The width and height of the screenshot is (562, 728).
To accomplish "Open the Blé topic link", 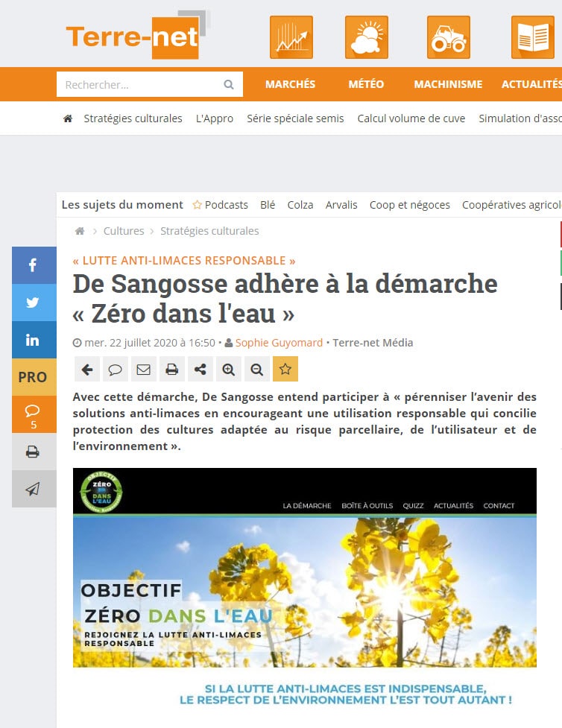I will coord(268,205).
